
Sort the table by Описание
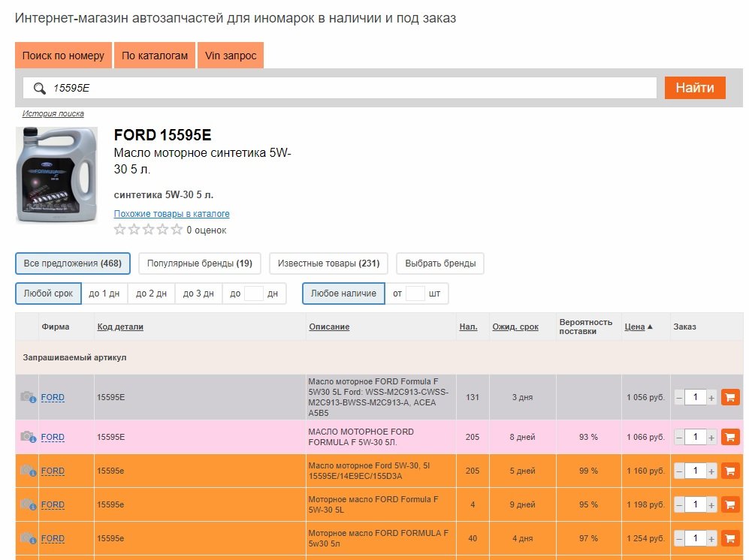point(329,327)
